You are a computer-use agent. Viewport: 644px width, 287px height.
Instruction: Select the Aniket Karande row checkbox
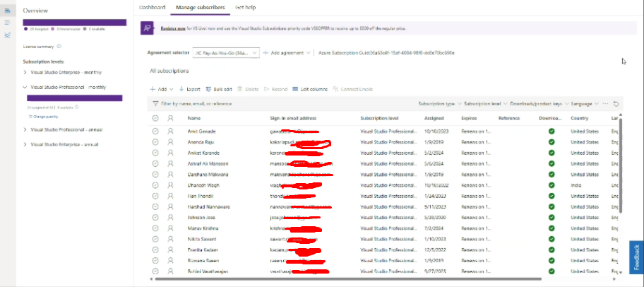[x=155, y=153]
